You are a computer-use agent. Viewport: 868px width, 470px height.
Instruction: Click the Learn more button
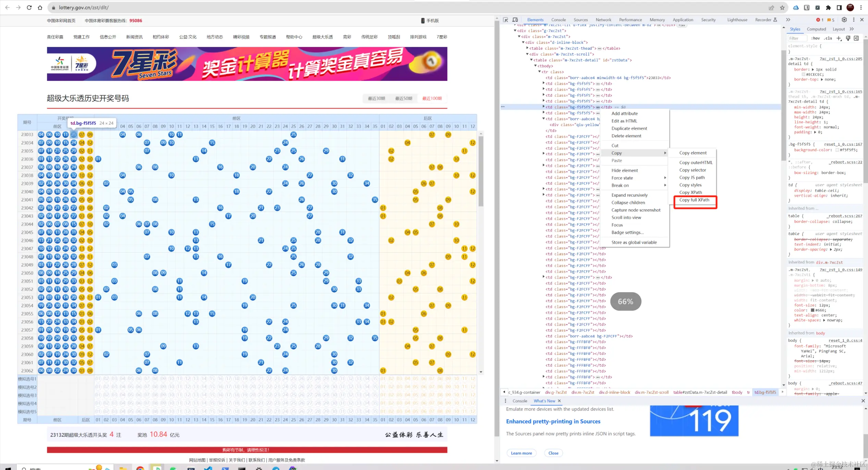(521, 453)
